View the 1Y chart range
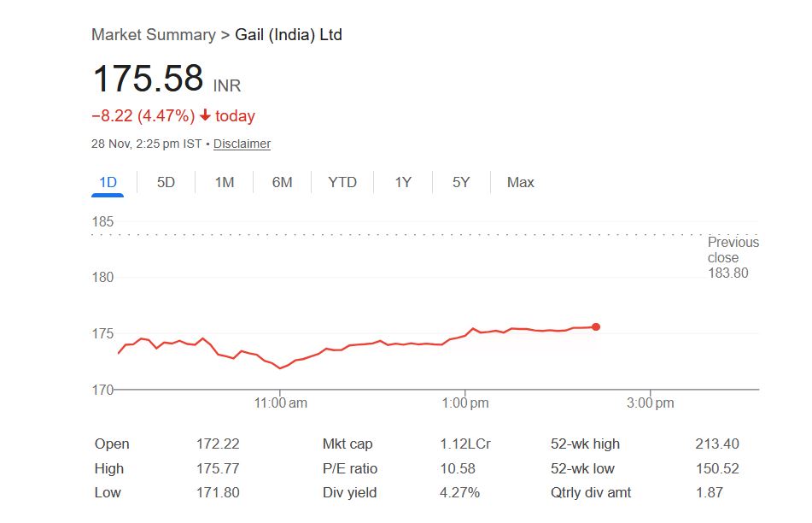 403,182
